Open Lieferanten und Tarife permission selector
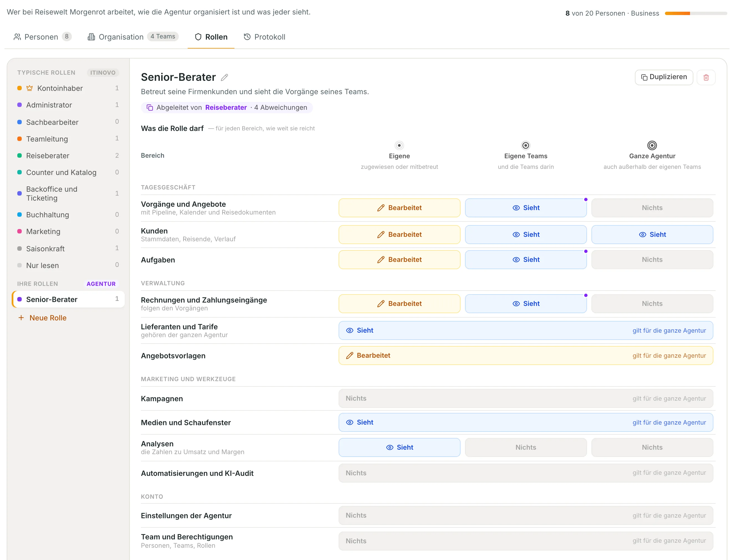The height and width of the screenshot is (560, 734). click(525, 330)
